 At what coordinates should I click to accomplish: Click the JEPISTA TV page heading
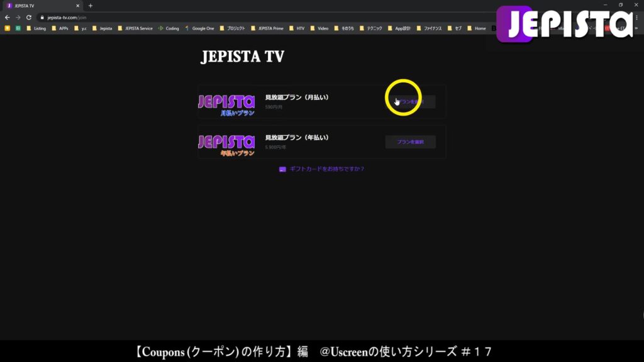click(242, 57)
